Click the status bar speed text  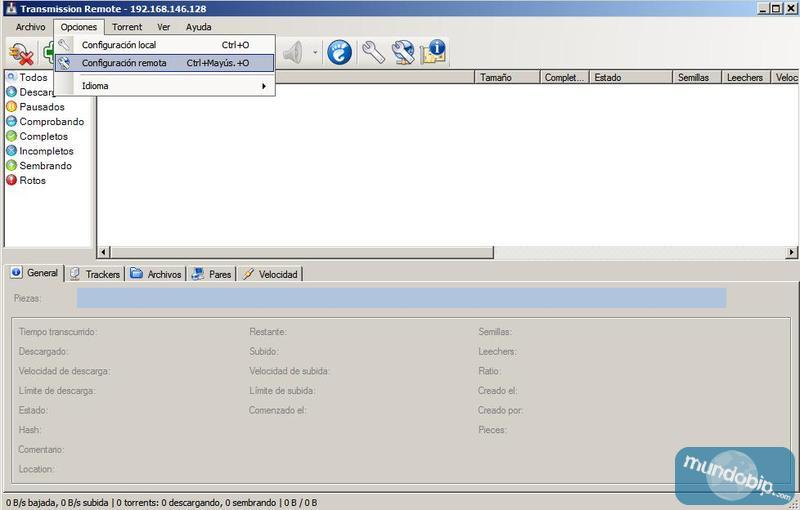pos(162,503)
